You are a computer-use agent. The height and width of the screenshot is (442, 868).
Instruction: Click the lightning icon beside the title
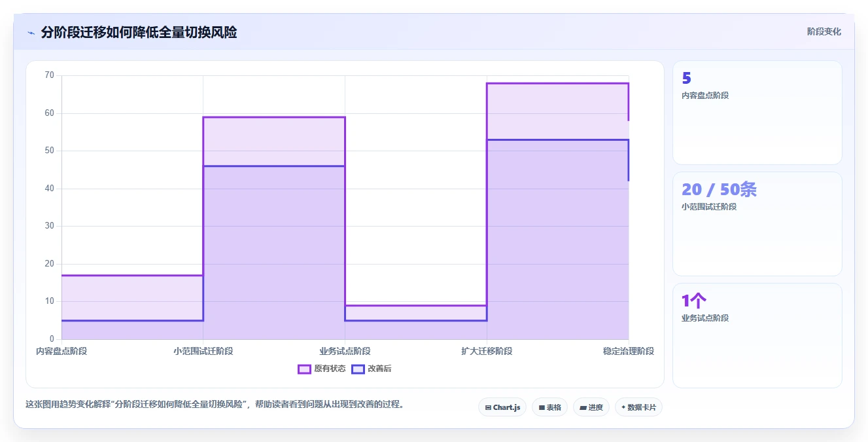(x=31, y=32)
